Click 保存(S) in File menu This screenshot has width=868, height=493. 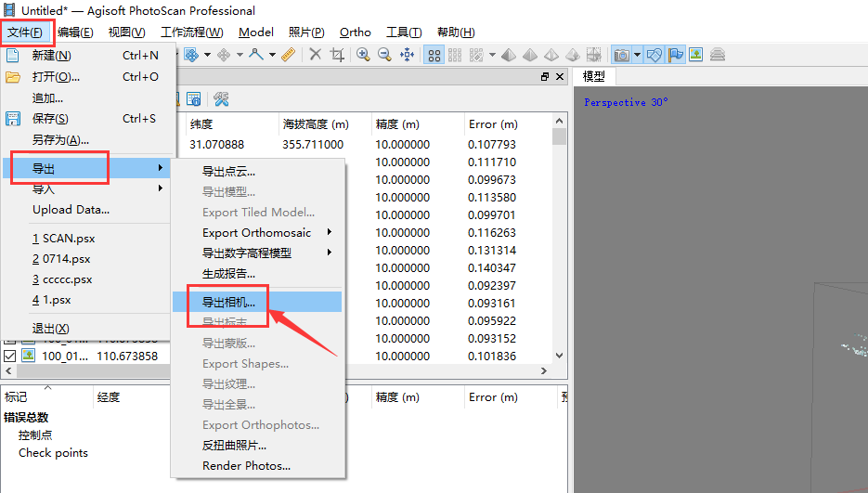coord(85,119)
